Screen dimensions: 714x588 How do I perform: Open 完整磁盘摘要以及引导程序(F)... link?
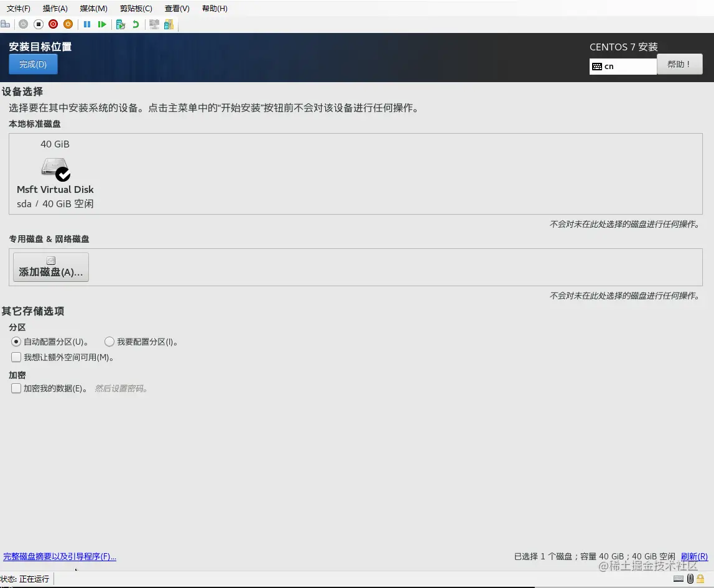pyautogui.click(x=60, y=556)
